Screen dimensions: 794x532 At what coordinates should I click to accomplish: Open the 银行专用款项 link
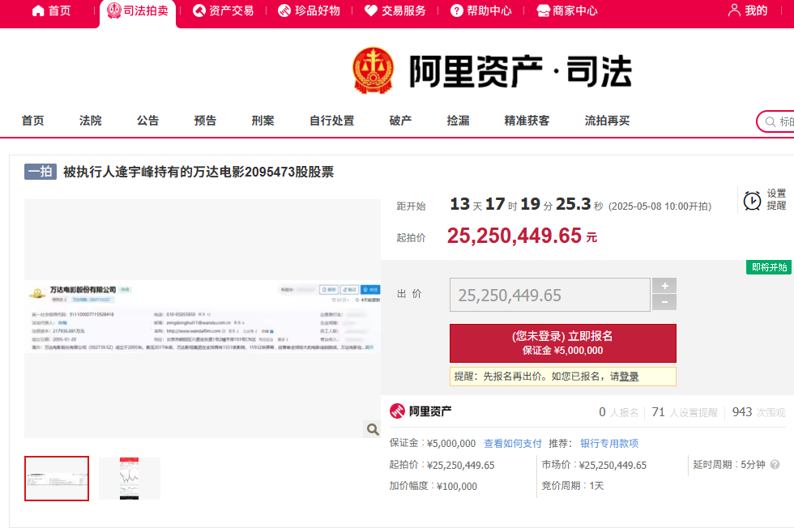[x=609, y=443]
